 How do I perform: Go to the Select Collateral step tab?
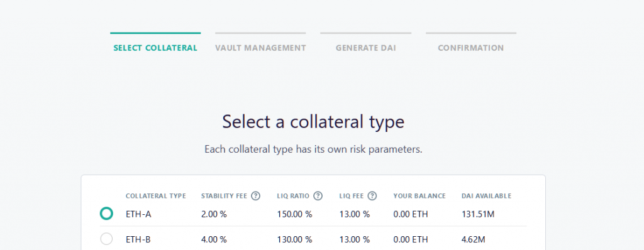155,48
